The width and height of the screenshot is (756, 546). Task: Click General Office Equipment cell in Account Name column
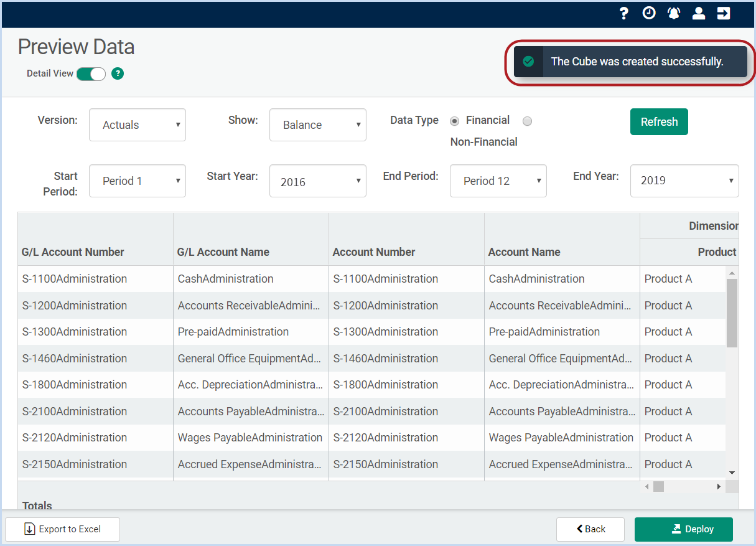click(x=562, y=359)
